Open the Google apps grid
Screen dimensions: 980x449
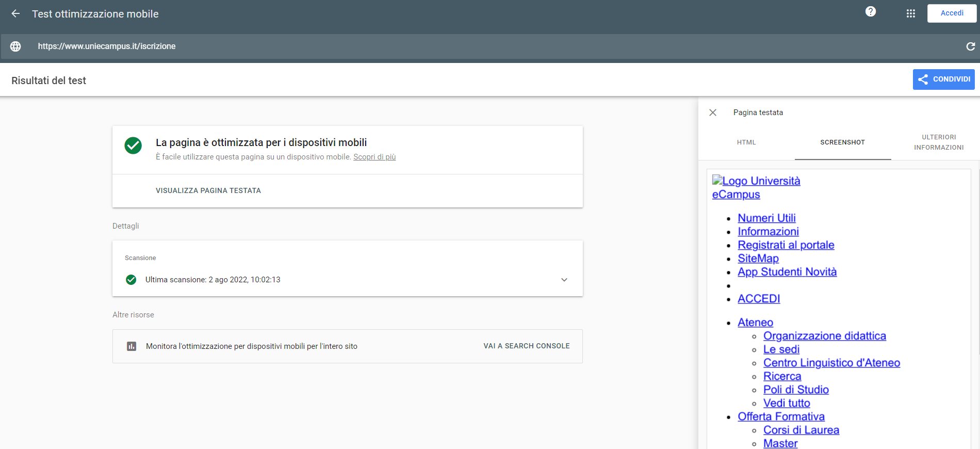[911, 14]
